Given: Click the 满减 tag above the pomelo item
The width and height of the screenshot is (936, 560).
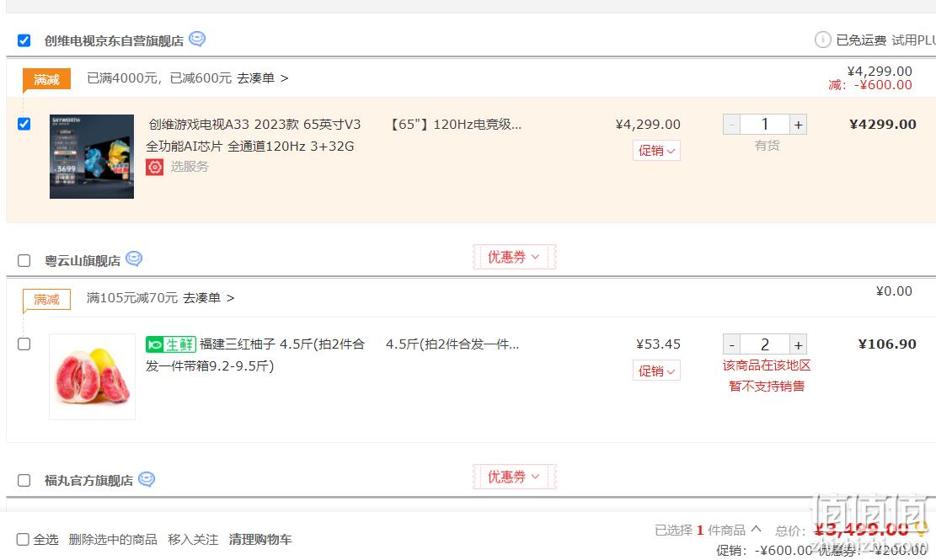Looking at the screenshot, I should pos(46,300).
